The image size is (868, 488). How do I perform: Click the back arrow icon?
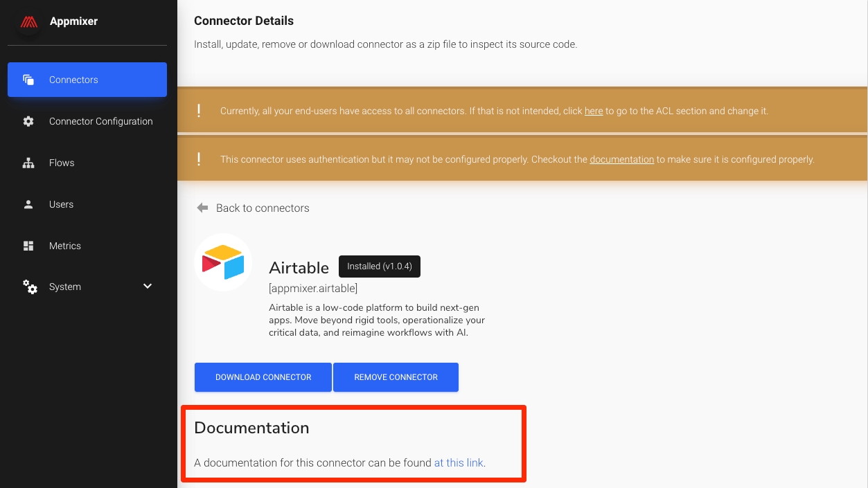point(202,208)
